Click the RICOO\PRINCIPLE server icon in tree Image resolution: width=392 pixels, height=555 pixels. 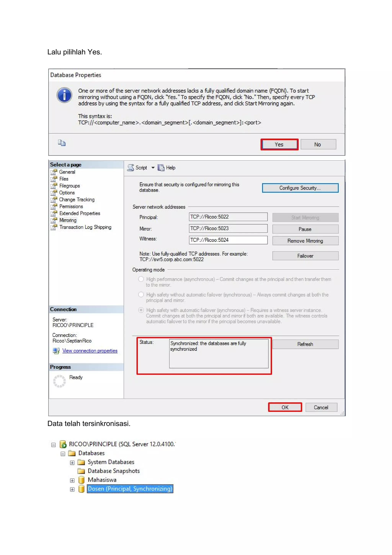point(63,444)
